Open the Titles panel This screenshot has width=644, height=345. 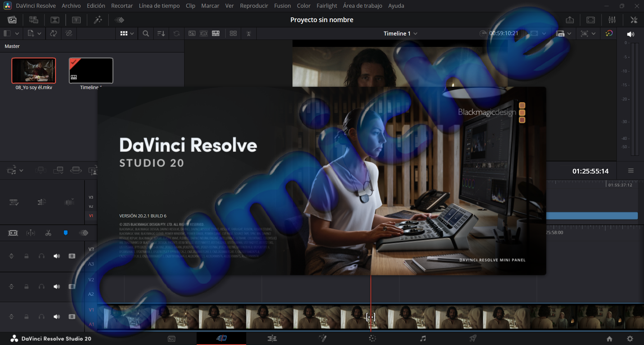click(x=76, y=20)
